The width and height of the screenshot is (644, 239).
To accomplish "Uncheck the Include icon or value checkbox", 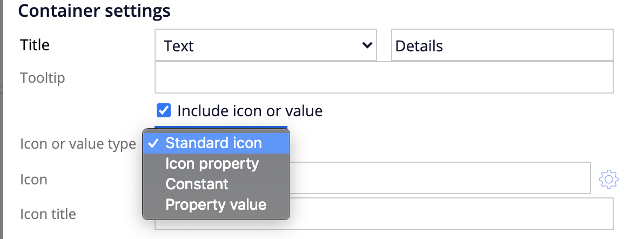I will [164, 110].
